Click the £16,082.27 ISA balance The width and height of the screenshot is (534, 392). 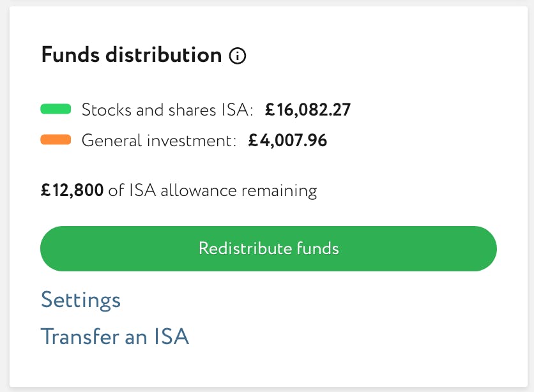coord(308,110)
